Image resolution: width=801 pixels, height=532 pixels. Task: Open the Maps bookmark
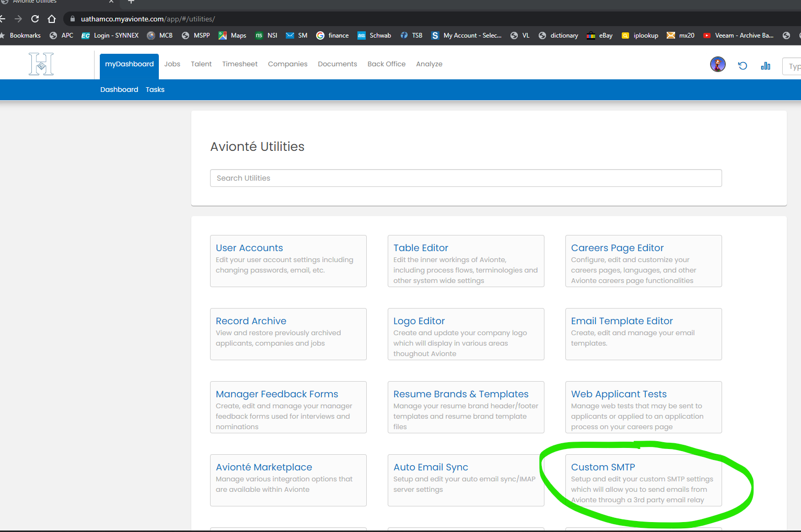pyautogui.click(x=233, y=36)
